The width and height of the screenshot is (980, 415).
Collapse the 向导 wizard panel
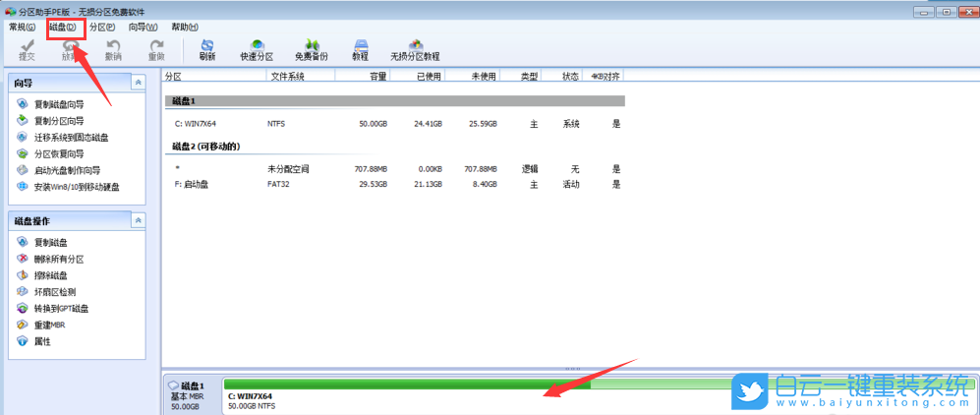click(x=139, y=84)
